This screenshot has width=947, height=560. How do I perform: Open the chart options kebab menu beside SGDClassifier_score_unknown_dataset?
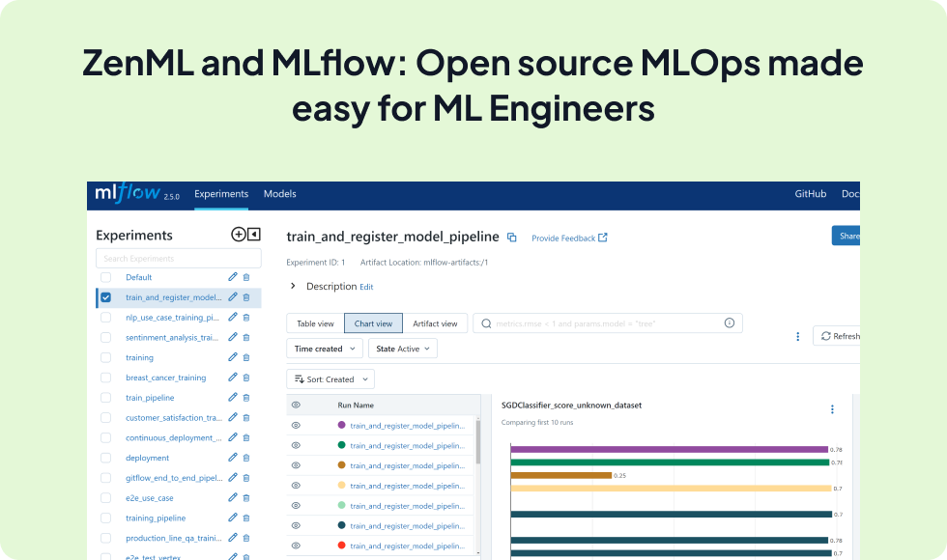tap(832, 408)
